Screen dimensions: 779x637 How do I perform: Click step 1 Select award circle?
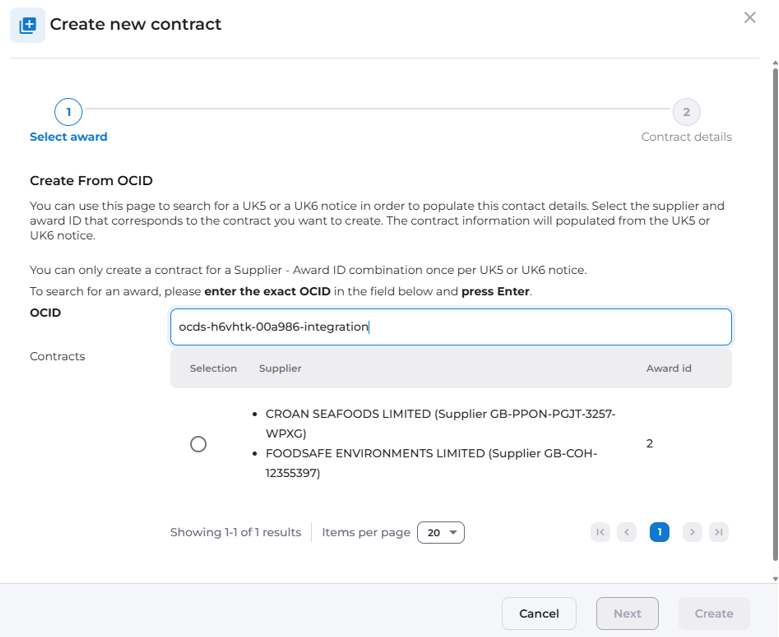68,112
